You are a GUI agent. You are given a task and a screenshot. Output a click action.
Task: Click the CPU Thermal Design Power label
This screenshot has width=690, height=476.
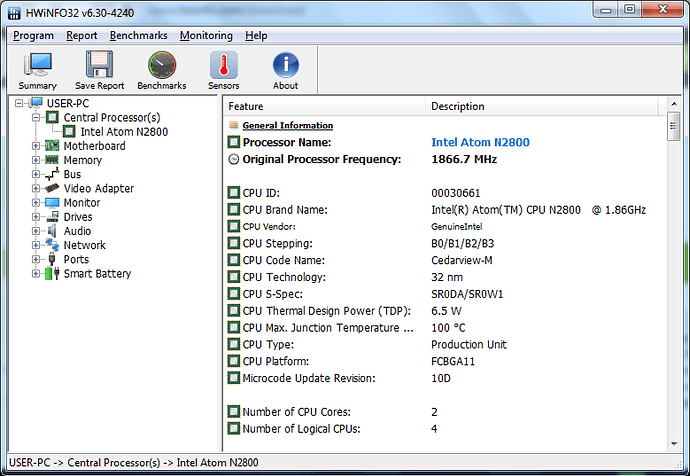[x=327, y=311]
